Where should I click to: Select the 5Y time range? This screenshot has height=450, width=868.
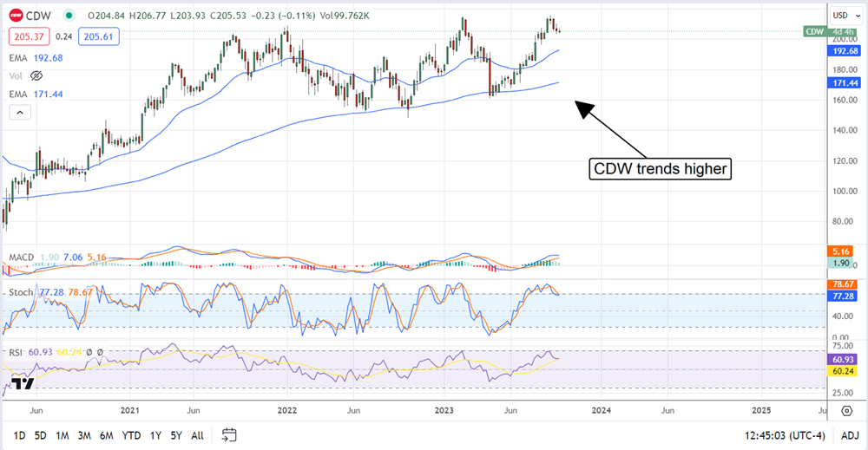pos(176,435)
